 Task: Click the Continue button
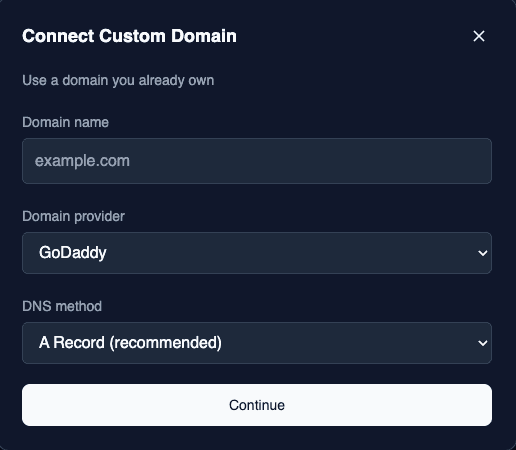click(257, 405)
